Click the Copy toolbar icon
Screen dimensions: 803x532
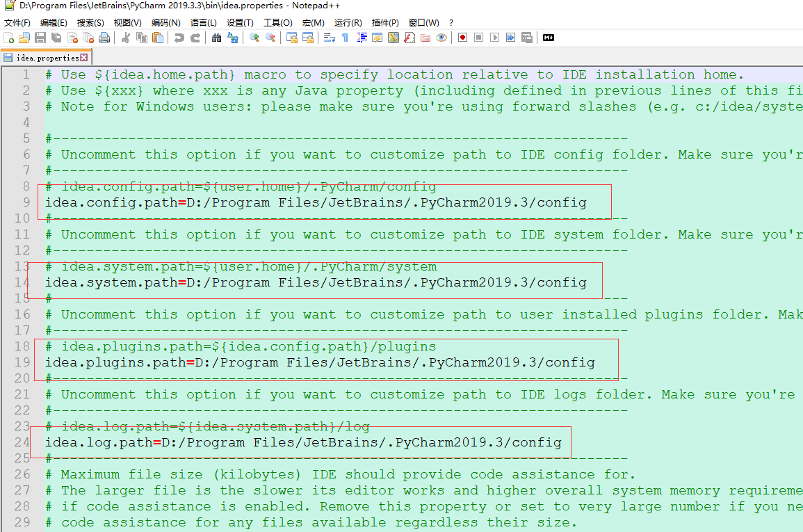coord(142,38)
